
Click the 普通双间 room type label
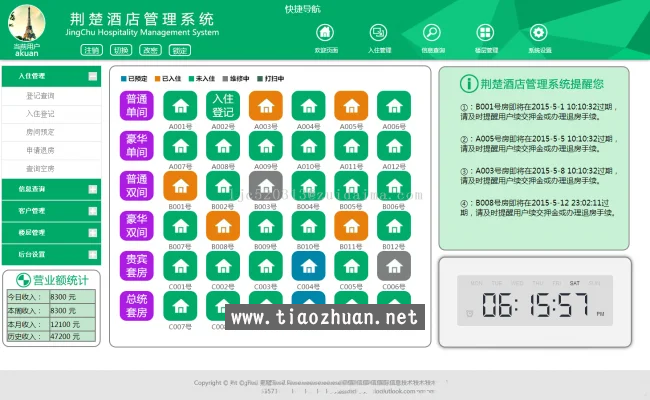coord(137,186)
